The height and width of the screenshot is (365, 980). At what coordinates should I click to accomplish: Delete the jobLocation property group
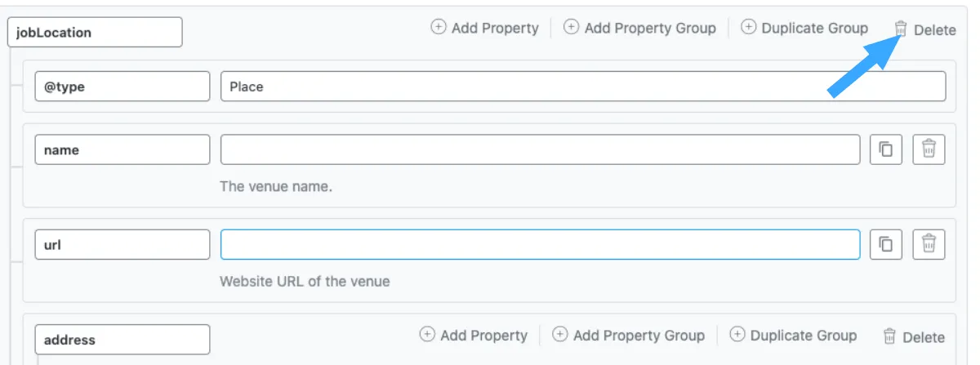pos(924,29)
